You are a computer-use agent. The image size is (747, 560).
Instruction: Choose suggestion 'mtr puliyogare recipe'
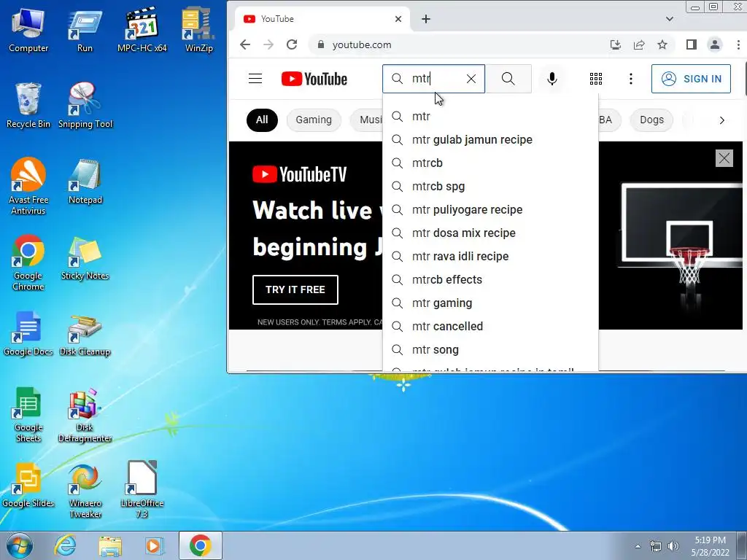point(490,210)
